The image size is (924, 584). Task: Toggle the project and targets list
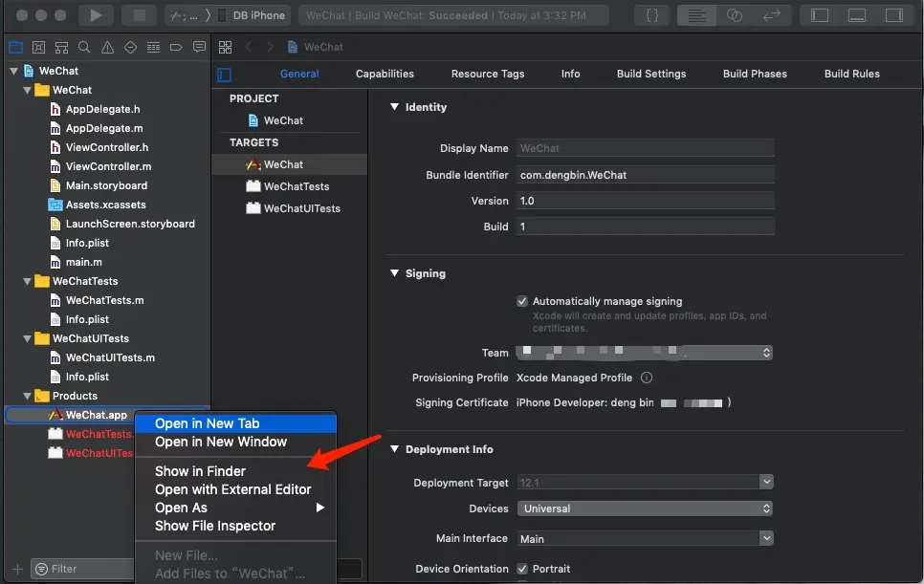[225, 75]
